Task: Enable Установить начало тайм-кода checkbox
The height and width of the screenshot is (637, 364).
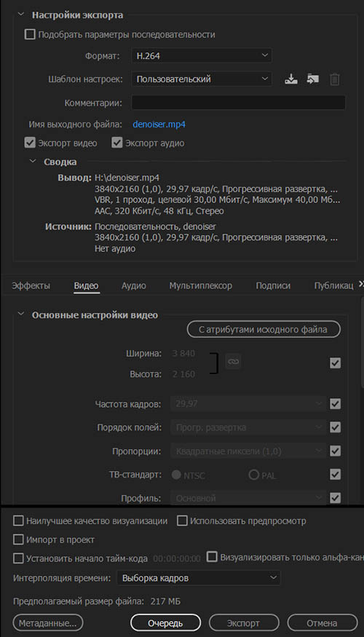Action: (19, 558)
